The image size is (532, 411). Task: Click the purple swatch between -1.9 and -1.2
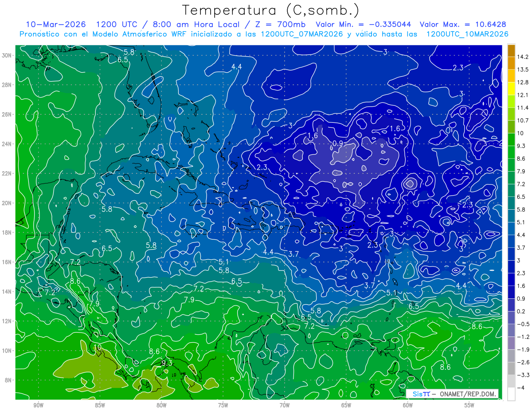[511, 343]
